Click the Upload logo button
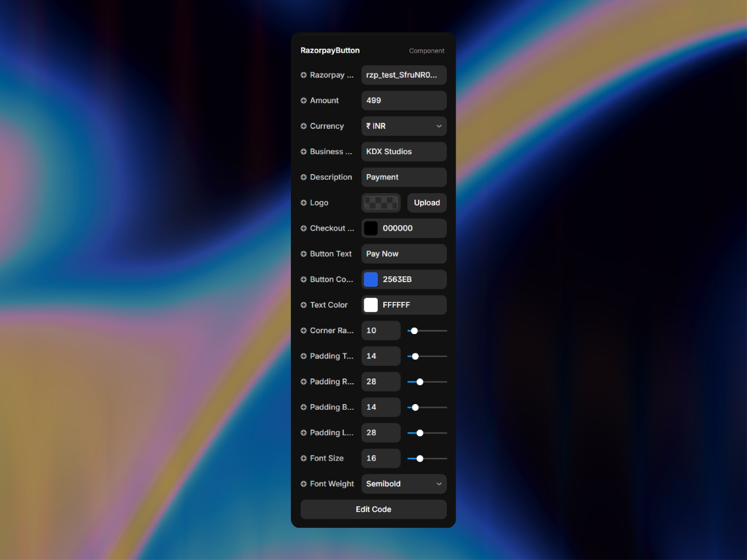The image size is (747, 560). [x=427, y=203]
